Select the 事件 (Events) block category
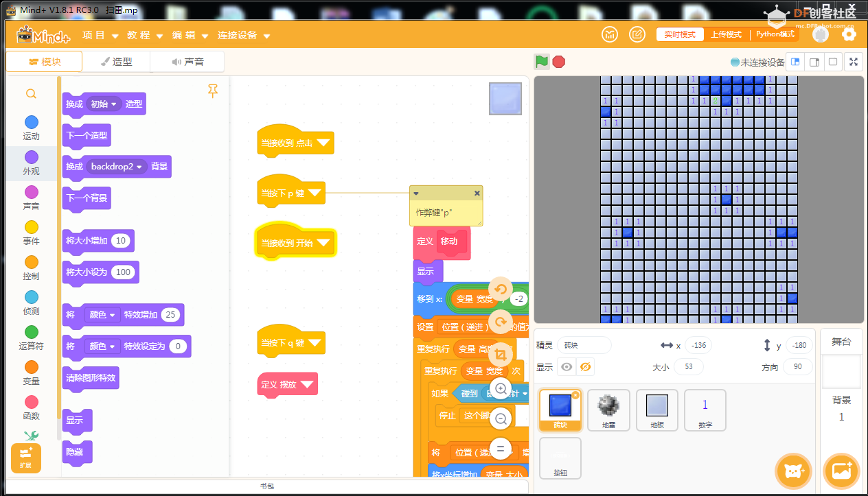This screenshot has height=496, width=868. click(31, 233)
